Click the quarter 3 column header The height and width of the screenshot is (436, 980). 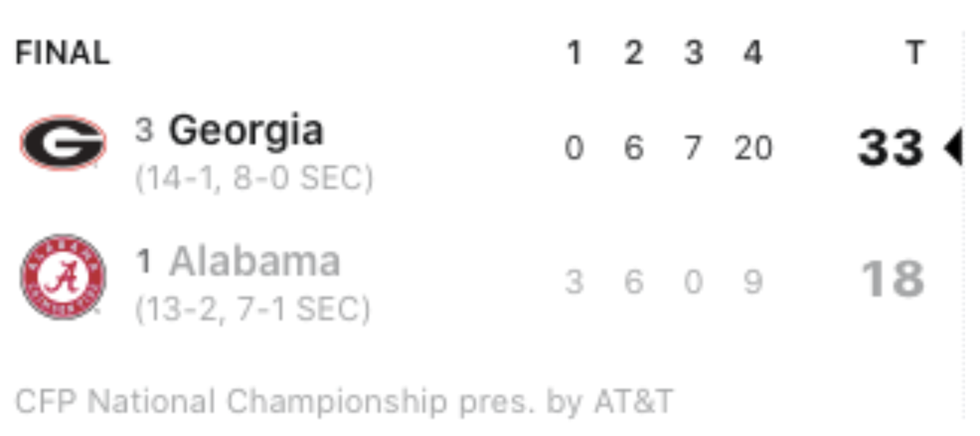[x=693, y=53]
